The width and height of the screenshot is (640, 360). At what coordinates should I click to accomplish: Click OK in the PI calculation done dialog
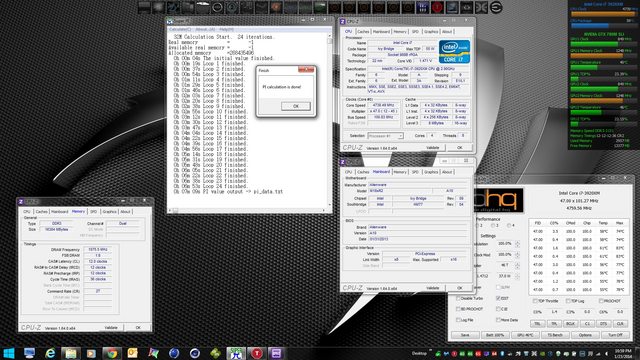coord(296,106)
